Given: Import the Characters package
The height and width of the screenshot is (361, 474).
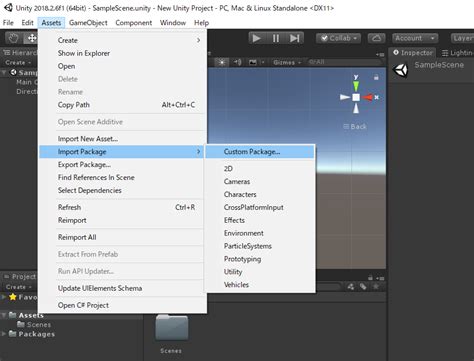Looking at the screenshot, I should tap(260, 194).
